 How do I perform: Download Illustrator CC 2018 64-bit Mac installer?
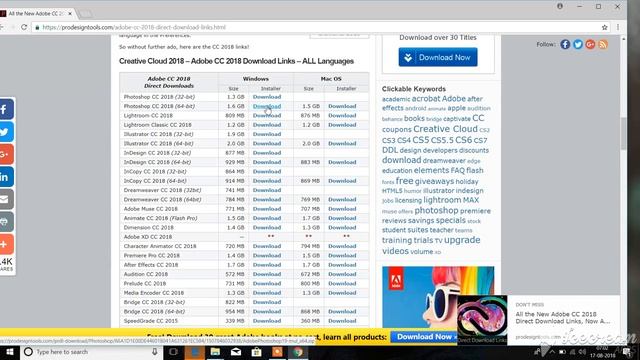coord(342,144)
